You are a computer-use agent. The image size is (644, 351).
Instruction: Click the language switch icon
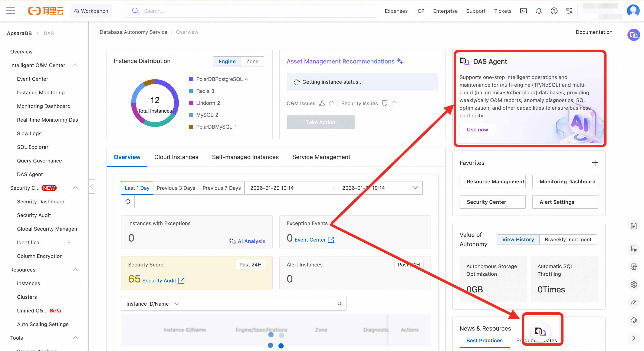point(569,11)
